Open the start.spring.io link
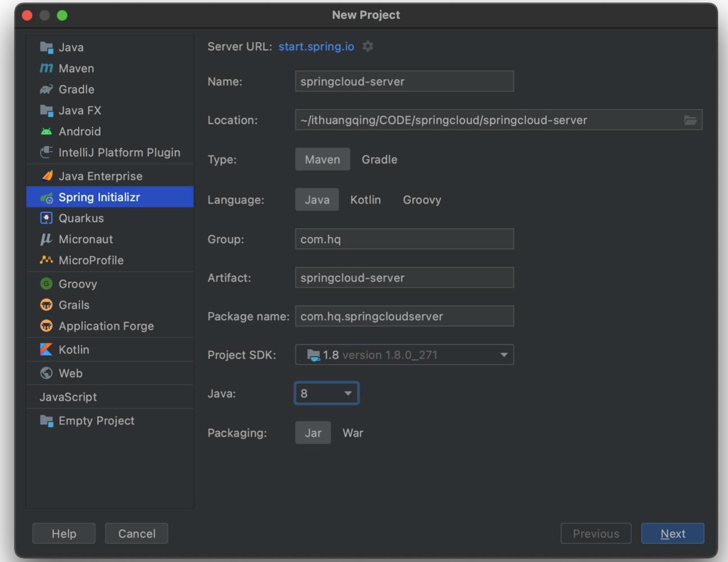Screen dimensions: 728x562 (x=316, y=46)
